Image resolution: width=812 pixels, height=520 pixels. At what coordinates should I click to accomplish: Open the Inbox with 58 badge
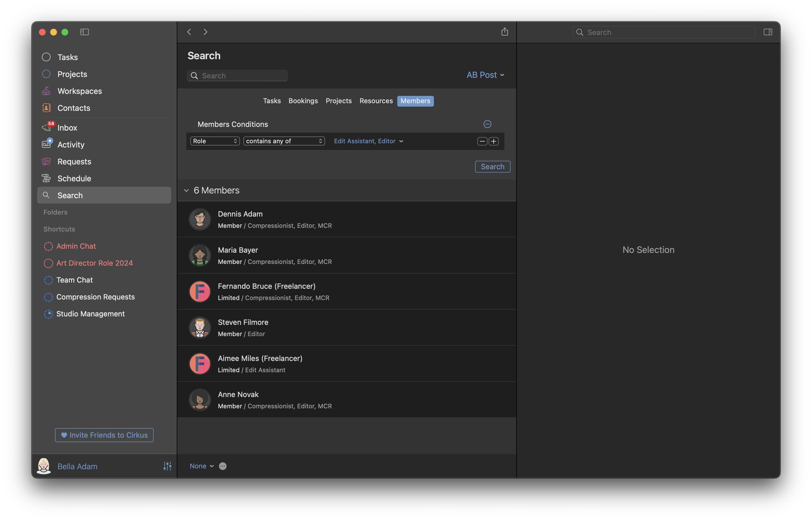tap(67, 128)
